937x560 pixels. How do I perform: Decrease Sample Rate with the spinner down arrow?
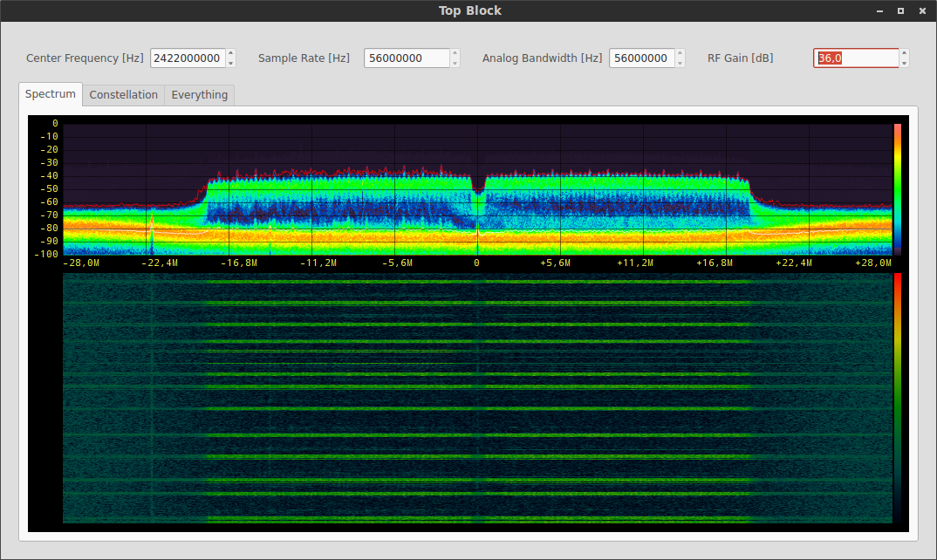[455, 62]
